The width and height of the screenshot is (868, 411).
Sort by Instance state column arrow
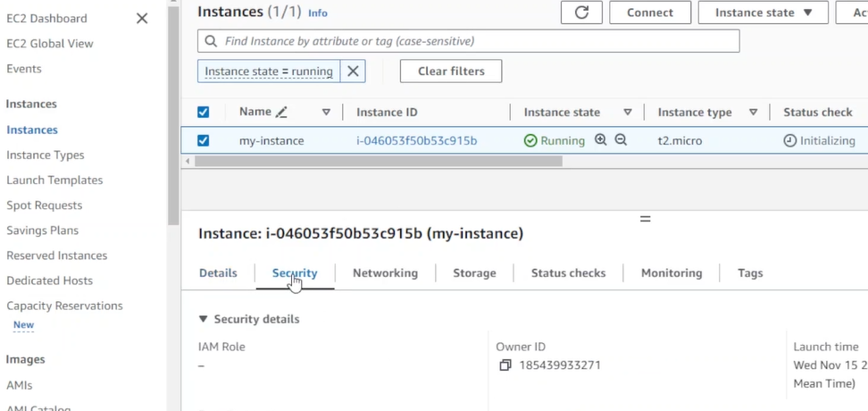(628, 112)
